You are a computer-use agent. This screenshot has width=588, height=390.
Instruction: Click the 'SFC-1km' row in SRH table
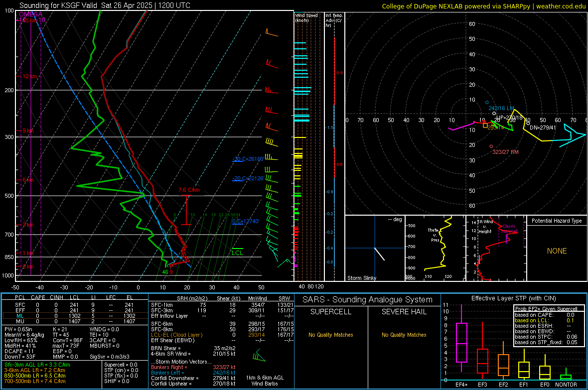pyautogui.click(x=222, y=305)
